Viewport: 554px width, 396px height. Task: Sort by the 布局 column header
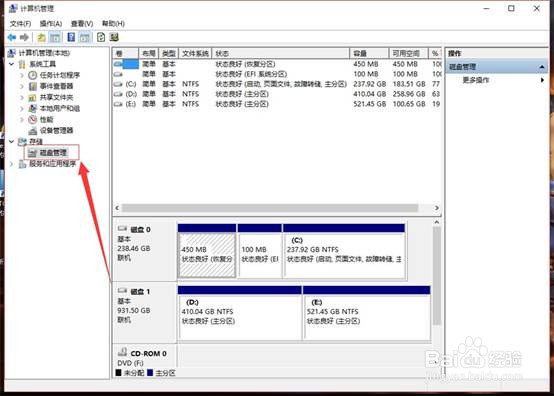point(149,53)
